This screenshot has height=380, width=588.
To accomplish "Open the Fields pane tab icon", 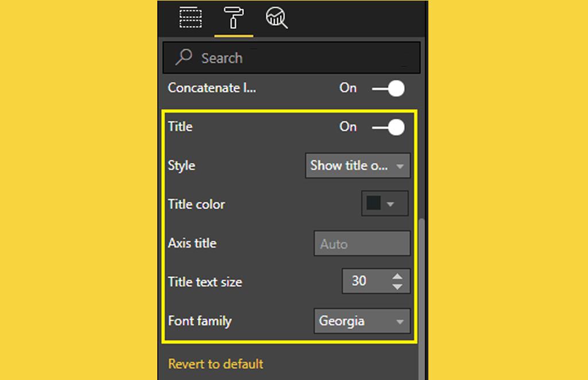I will (191, 18).
